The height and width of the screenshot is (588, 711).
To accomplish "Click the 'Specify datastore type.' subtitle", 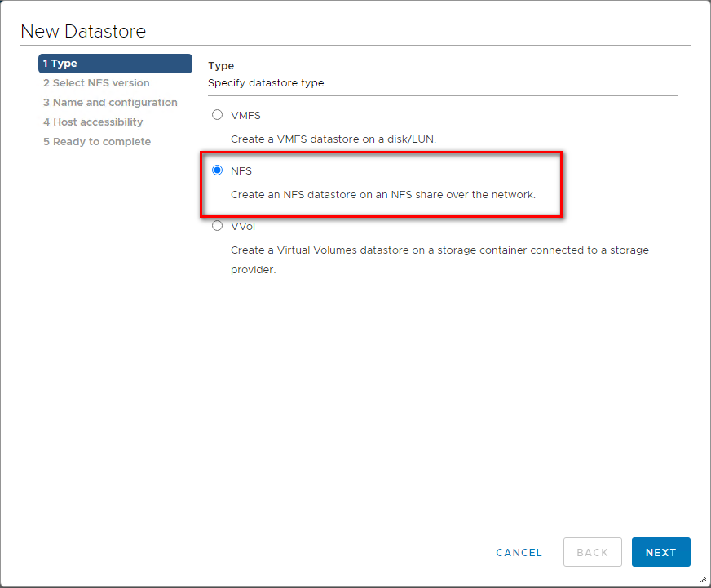I will 267,83.
